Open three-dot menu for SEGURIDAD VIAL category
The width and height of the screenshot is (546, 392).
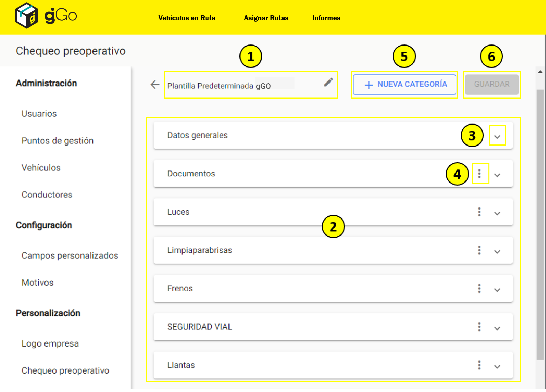pos(479,327)
